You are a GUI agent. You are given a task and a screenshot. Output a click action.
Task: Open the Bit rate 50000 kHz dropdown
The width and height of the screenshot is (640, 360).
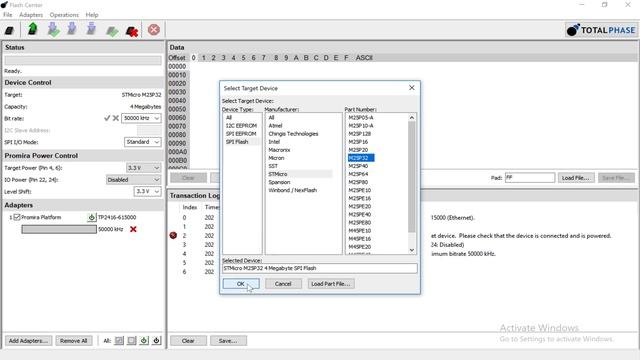point(141,118)
